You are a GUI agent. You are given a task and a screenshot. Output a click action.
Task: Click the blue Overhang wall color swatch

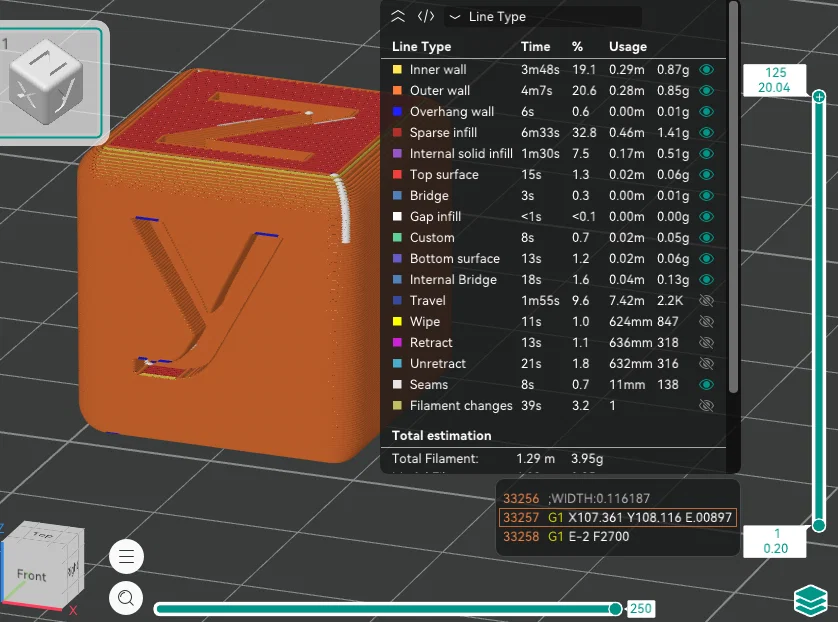coord(397,112)
